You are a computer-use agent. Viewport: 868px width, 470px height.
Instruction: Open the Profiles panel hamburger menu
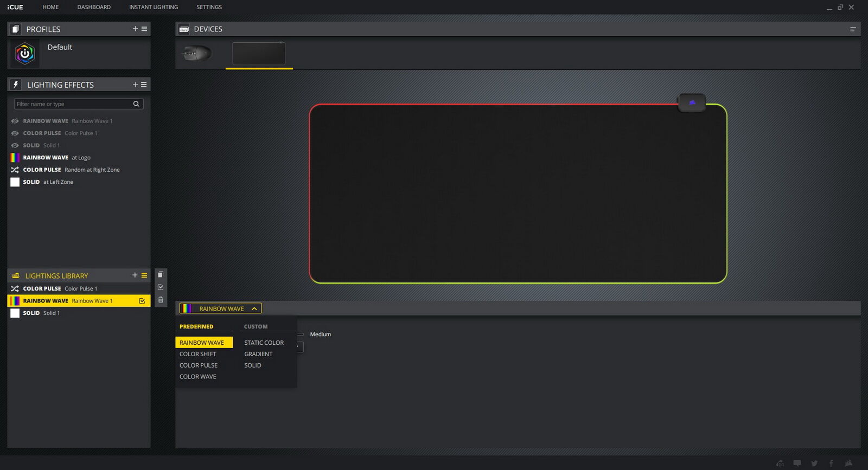(144, 29)
